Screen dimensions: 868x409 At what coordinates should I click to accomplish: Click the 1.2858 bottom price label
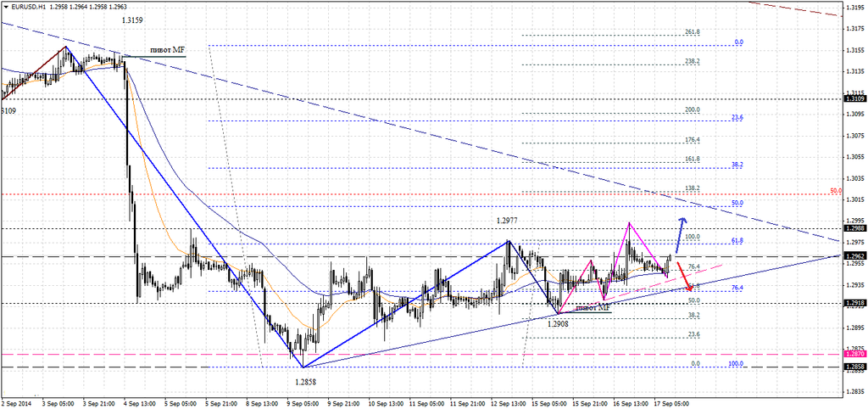(306, 383)
